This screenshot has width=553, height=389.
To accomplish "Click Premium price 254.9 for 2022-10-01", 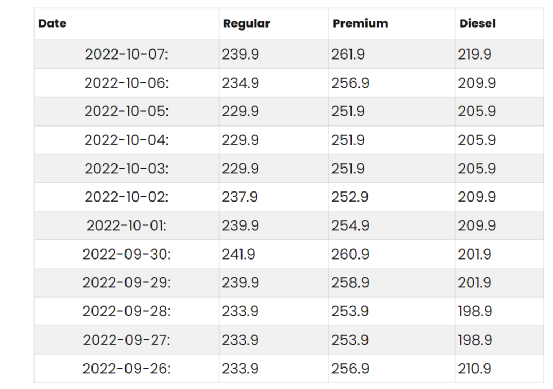I will pyautogui.click(x=350, y=226).
